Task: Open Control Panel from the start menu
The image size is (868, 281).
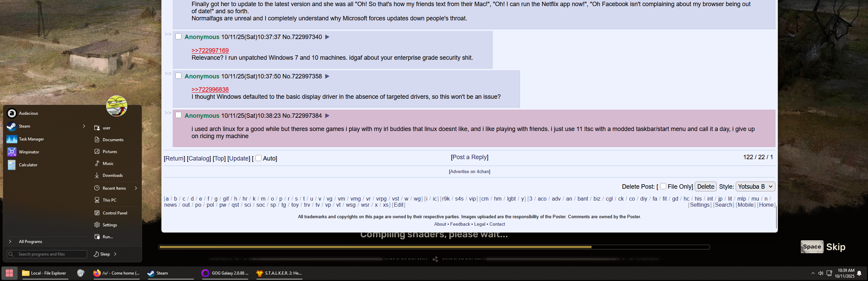Action: pyautogui.click(x=116, y=213)
